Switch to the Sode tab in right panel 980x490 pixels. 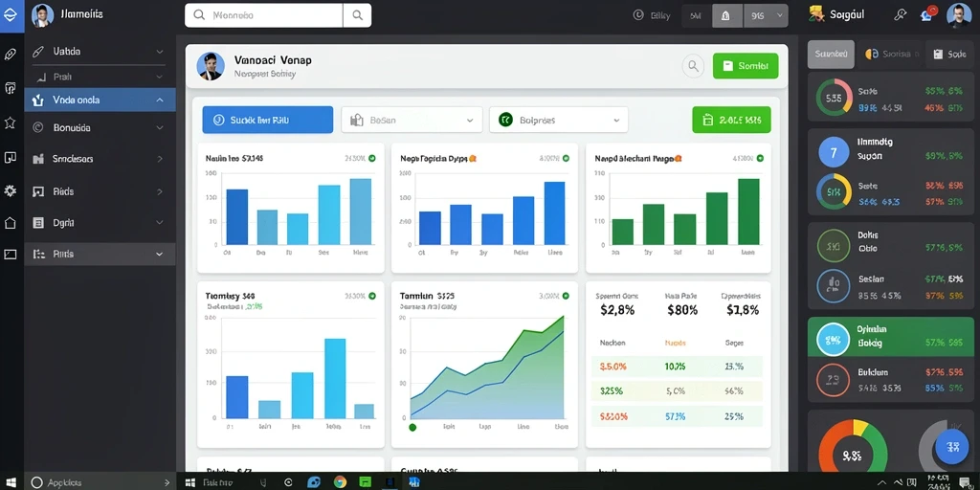949,55
